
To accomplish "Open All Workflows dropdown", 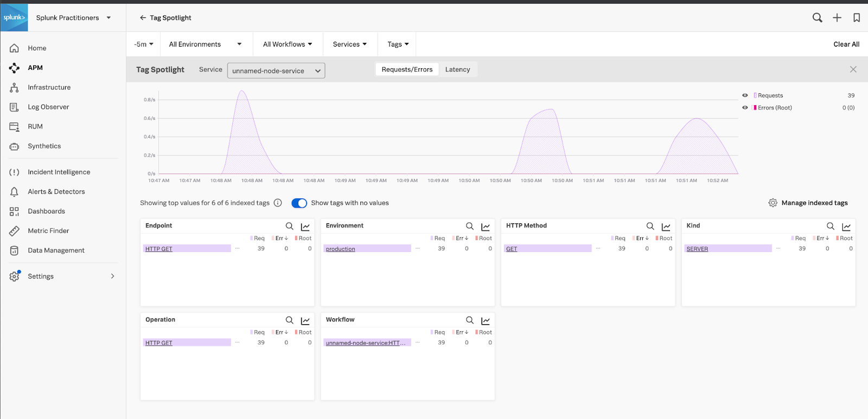I will point(288,44).
